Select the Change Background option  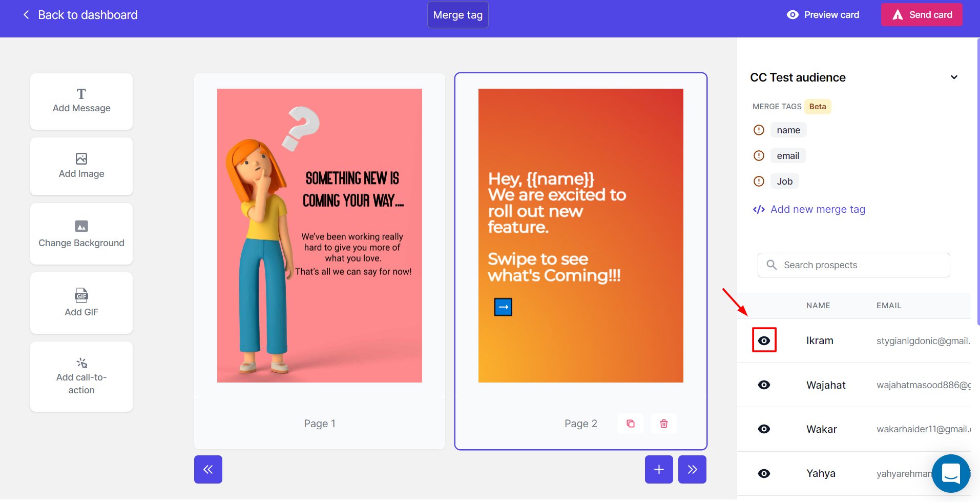[81, 234]
